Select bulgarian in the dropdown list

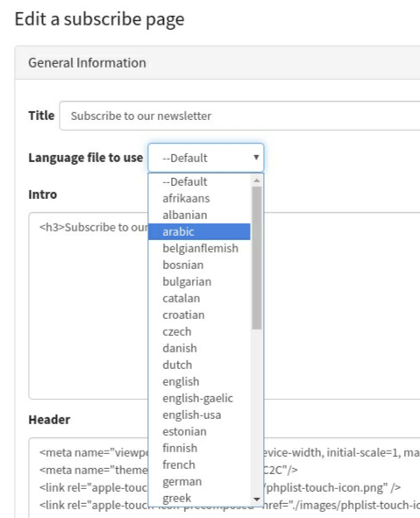(200, 281)
